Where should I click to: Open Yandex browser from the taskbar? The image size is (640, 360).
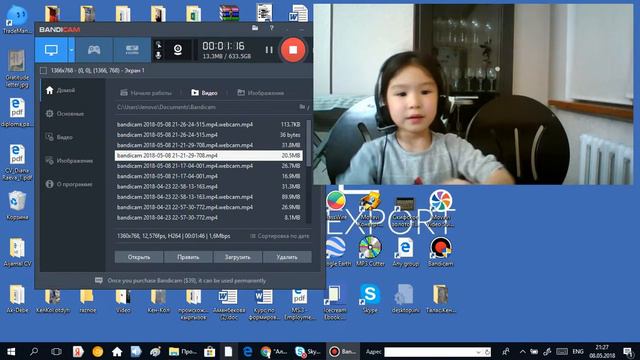click(78, 351)
